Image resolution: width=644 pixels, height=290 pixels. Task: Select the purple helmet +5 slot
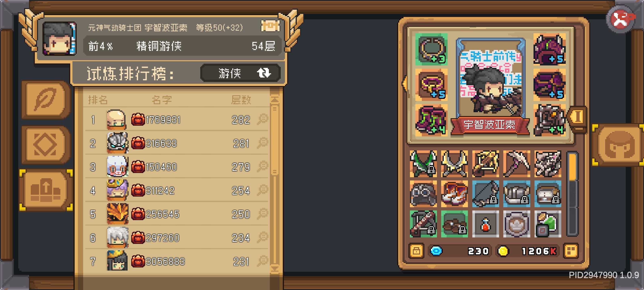(549, 49)
